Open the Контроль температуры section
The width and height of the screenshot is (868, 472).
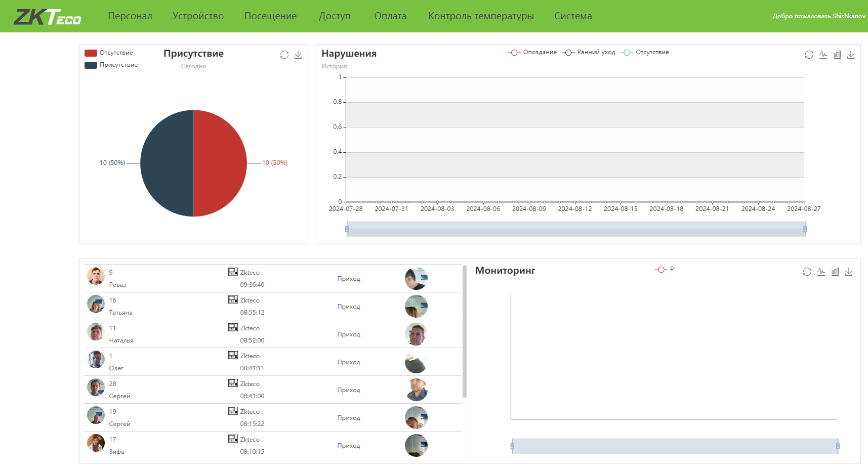481,16
